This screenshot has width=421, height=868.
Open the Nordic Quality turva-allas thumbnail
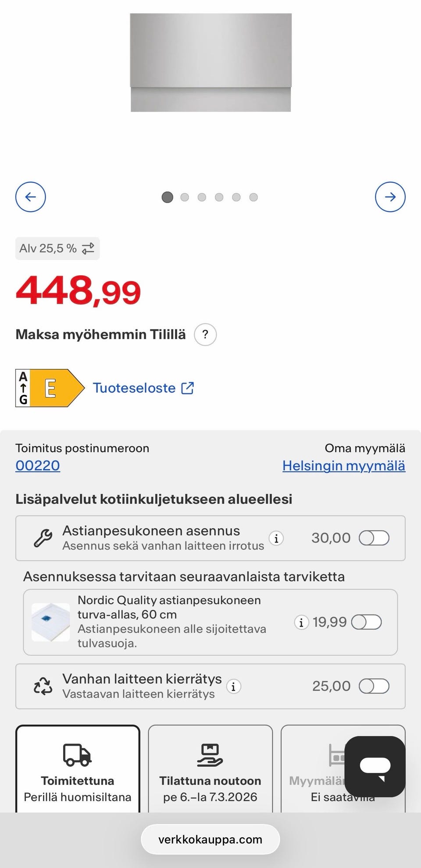[x=50, y=622]
